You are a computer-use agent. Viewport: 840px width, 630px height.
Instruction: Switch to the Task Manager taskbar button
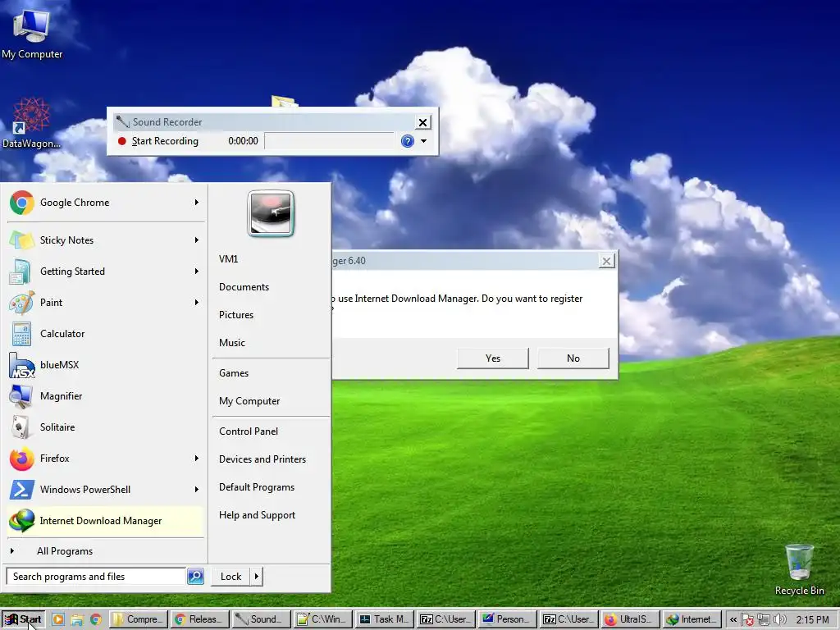385,619
